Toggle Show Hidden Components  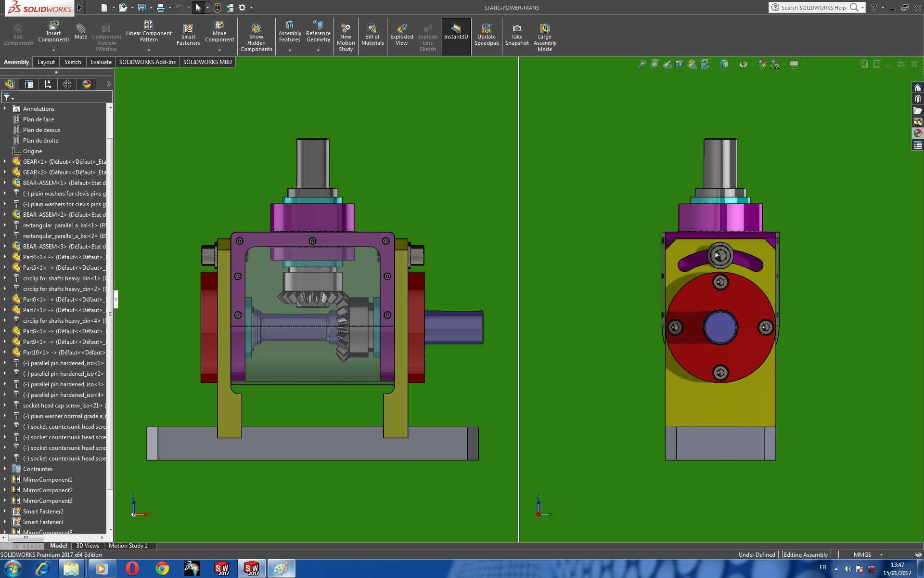point(256,38)
